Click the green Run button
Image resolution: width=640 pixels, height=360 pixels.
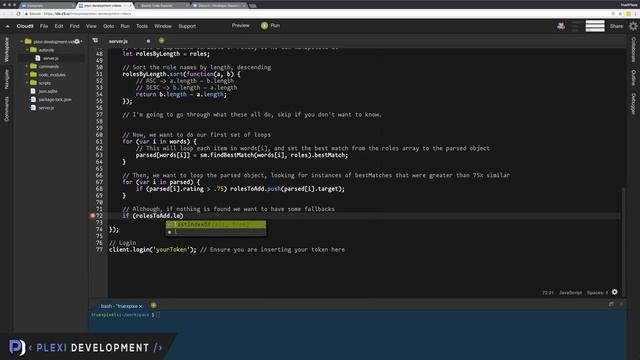pyautogui.click(x=271, y=25)
